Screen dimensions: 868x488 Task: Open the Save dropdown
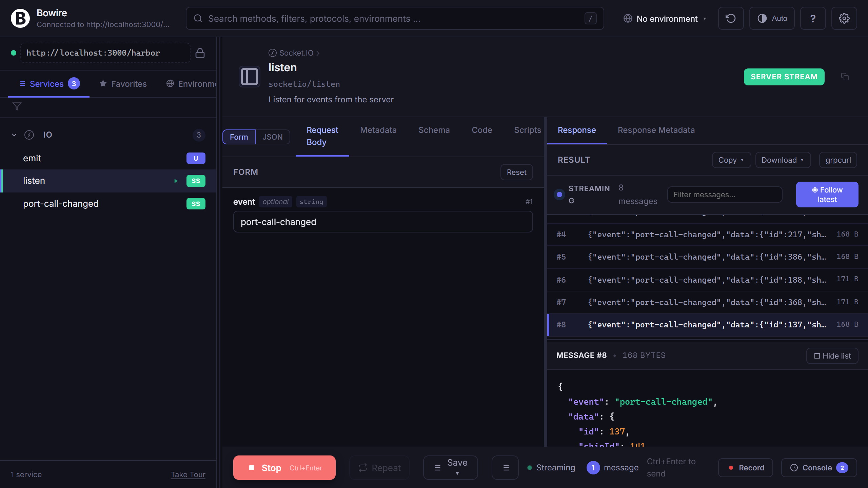click(451, 468)
